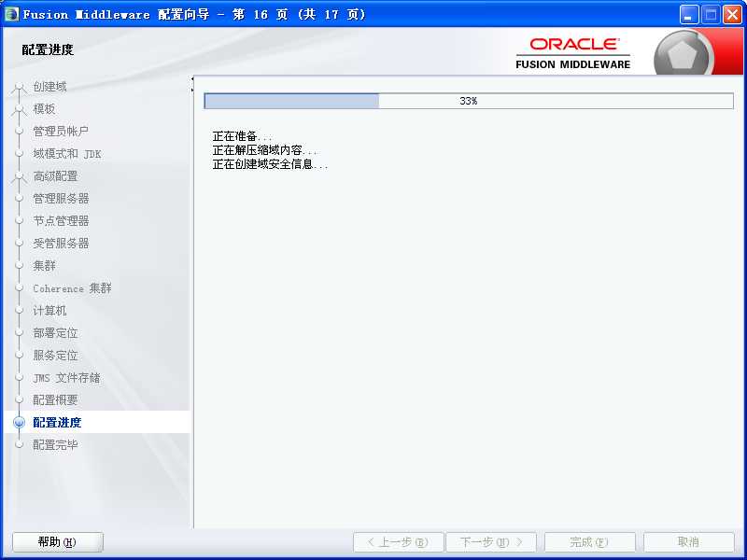Viewport: 747px width, 560px height.
Task: Click the 配置完毕 step bullet icon
Action: 19,445
